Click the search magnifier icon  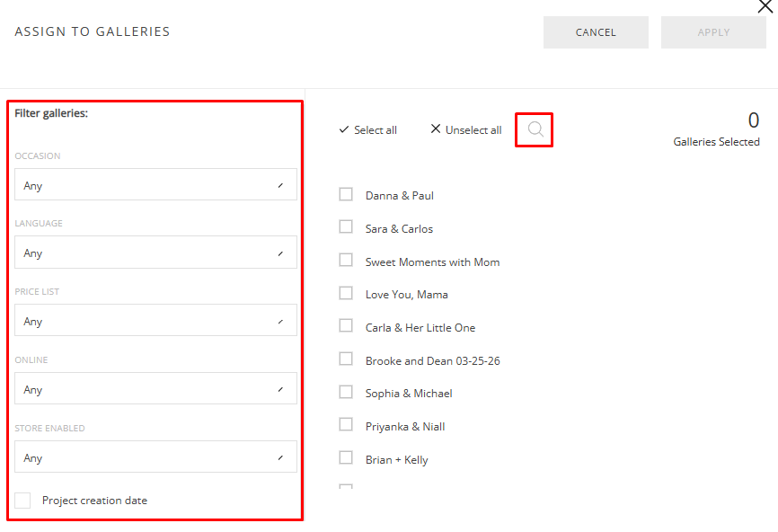pos(535,129)
